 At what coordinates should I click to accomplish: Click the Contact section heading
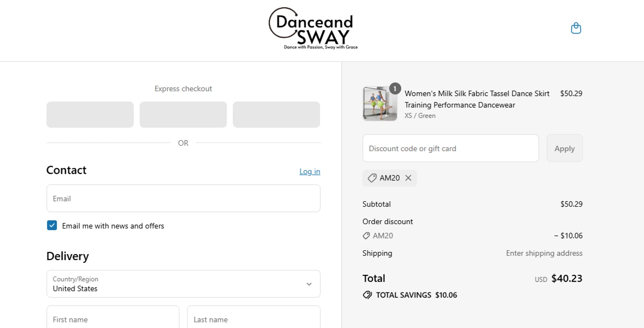66,170
